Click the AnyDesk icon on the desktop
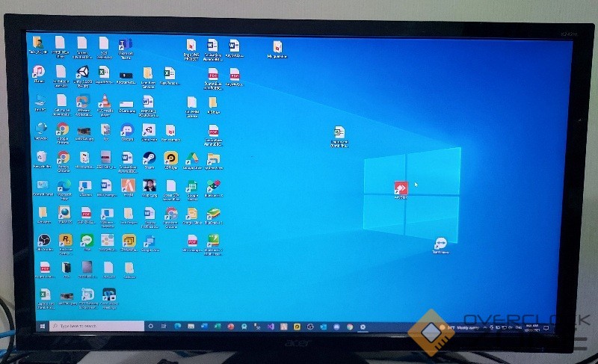This screenshot has height=364, width=598. 401,188
